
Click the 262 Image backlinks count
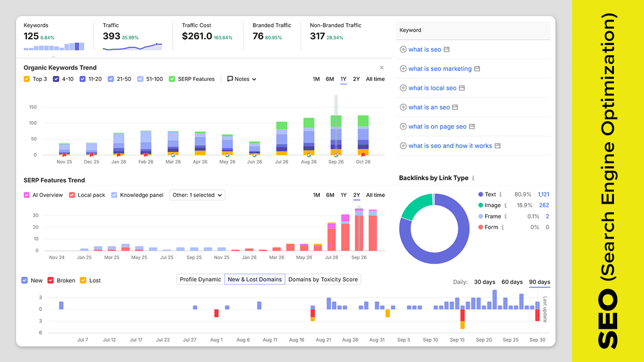[x=544, y=205]
